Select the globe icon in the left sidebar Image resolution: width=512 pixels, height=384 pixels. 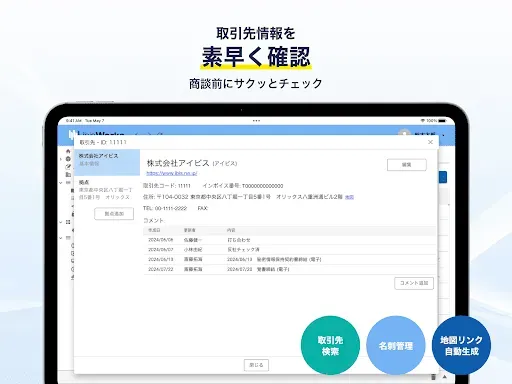(x=68, y=159)
